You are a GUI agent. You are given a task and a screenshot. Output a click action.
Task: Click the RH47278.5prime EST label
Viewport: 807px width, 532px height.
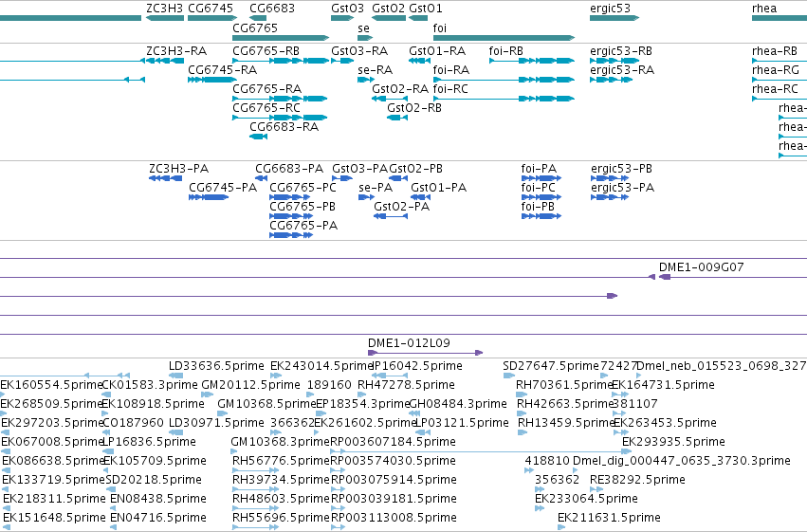(406, 385)
